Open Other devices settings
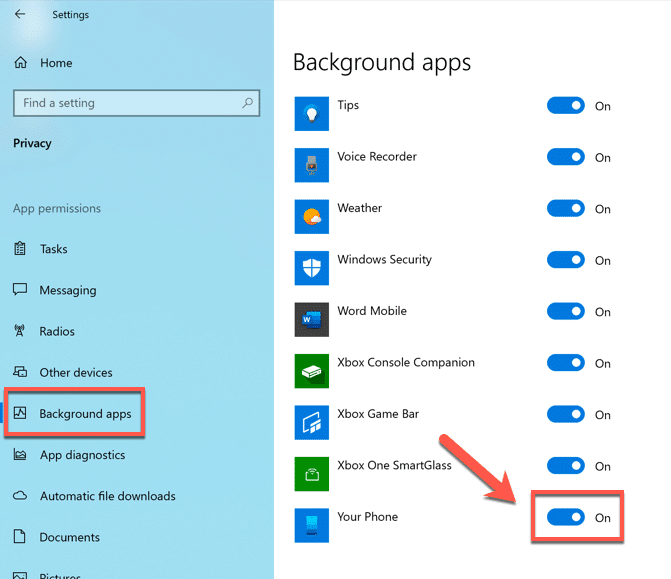Image resolution: width=671 pixels, height=579 pixels. [x=76, y=372]
